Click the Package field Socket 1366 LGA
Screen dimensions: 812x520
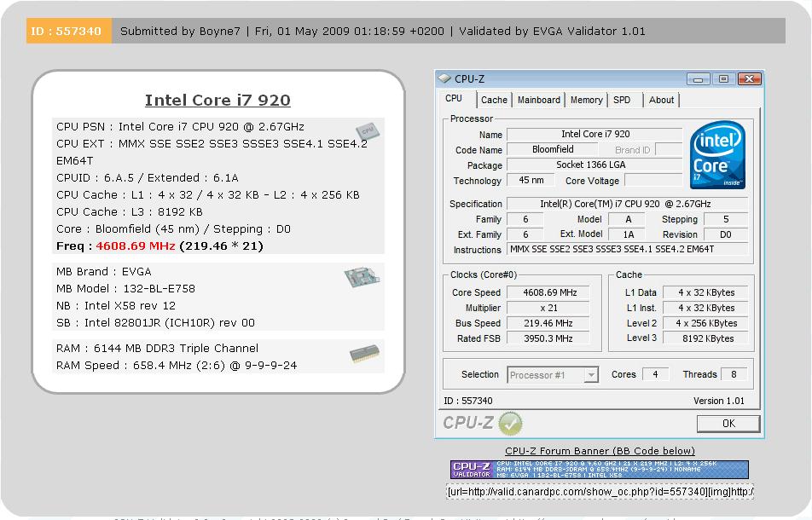[x=595, y=165]
